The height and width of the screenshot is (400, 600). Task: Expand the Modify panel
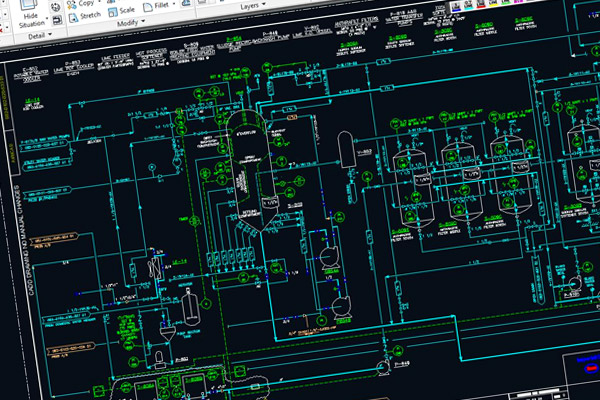(x=130, y=23)
